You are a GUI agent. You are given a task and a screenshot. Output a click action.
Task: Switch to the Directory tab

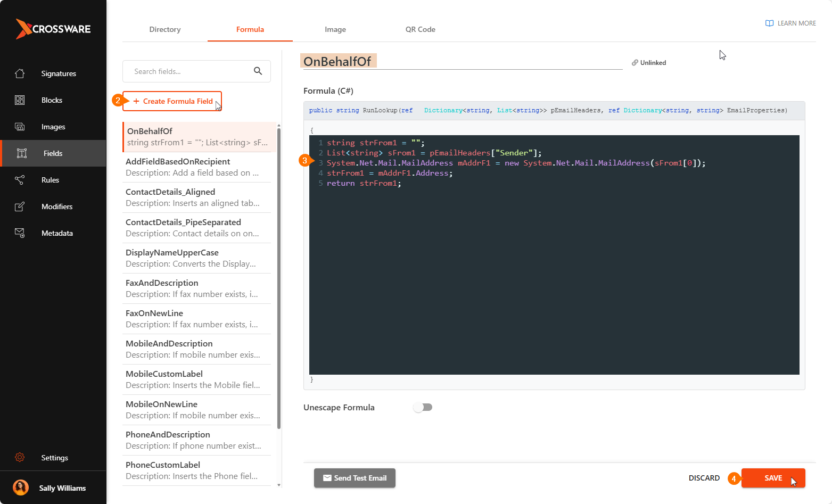(x=165, y=29)
